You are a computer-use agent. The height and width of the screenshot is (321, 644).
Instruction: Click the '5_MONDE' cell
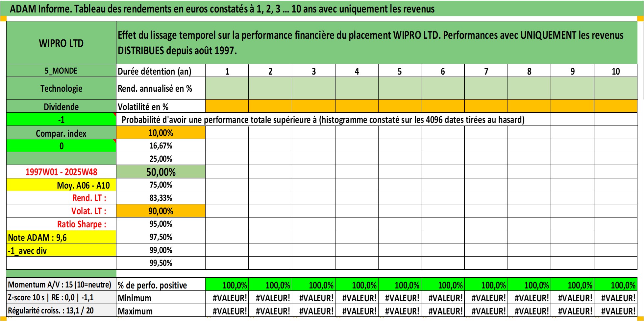tap(61, 71)
